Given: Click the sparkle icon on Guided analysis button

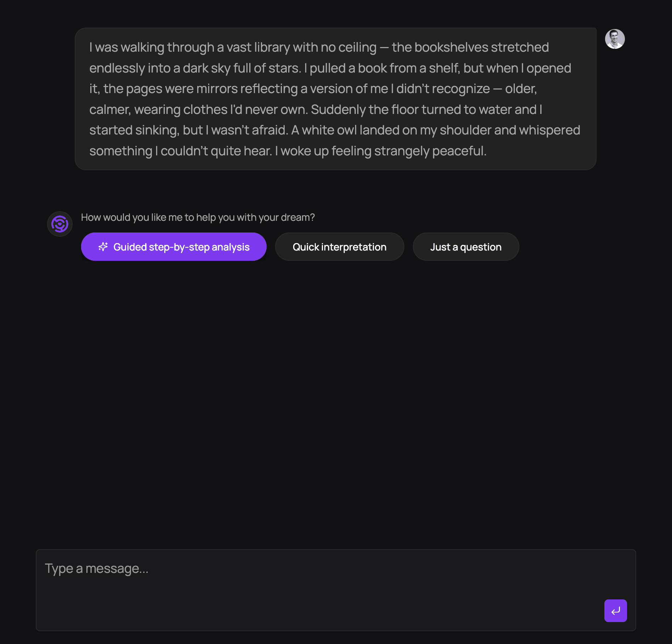Looking at the screenshot, I should pos(103,247).
